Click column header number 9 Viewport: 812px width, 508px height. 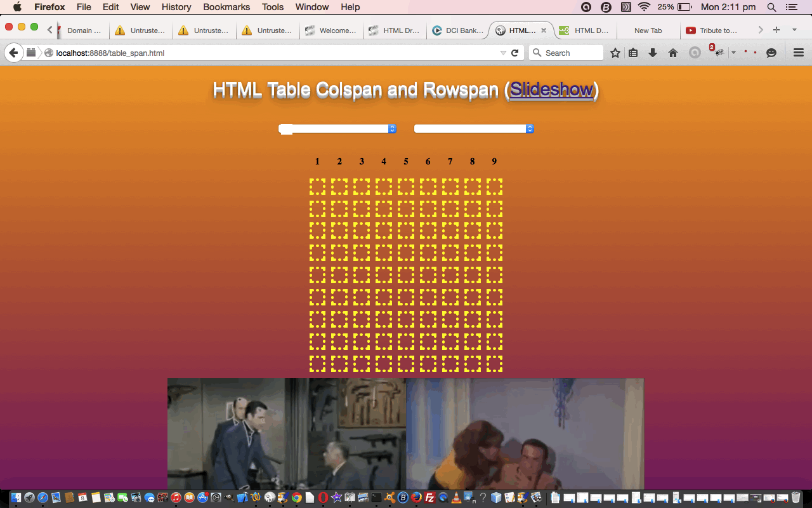(x=494, y=161)
